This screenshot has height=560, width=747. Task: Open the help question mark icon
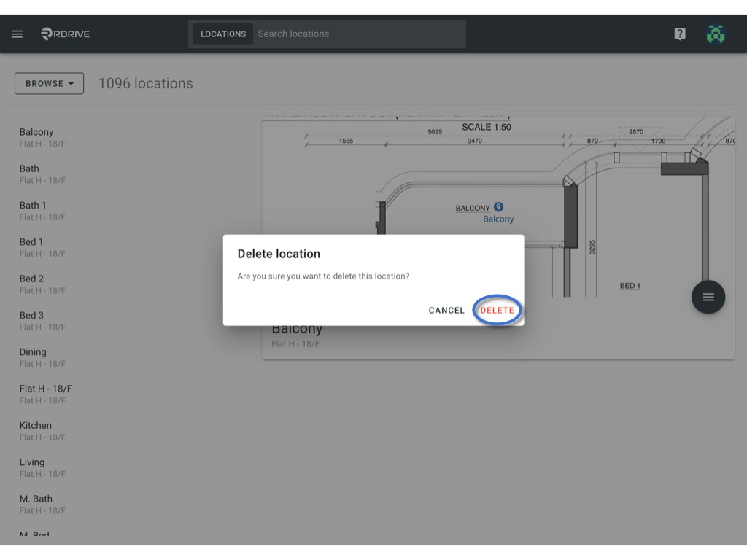coord(680,34)
